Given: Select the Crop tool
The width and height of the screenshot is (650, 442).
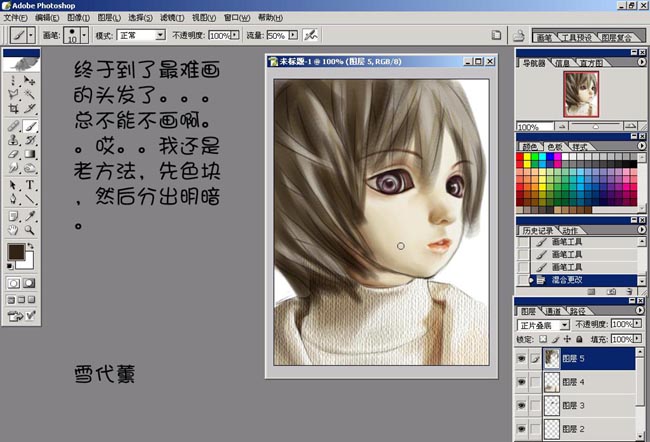Looking at the screenshot, I should (x=12, y=110).
